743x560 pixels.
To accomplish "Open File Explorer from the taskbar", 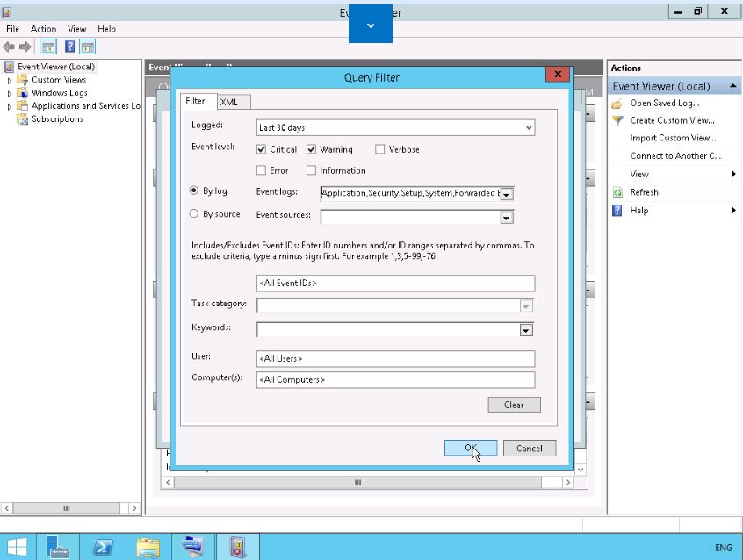I will [x=148, y=547].
